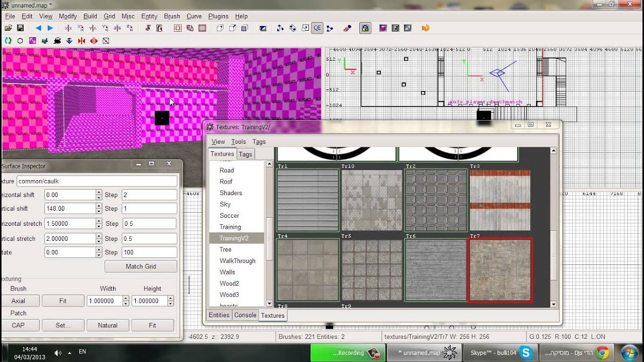Select the Tr5 texture thumbnail
The height and width of the screenshot is (362, 644).
click(372, 270)
